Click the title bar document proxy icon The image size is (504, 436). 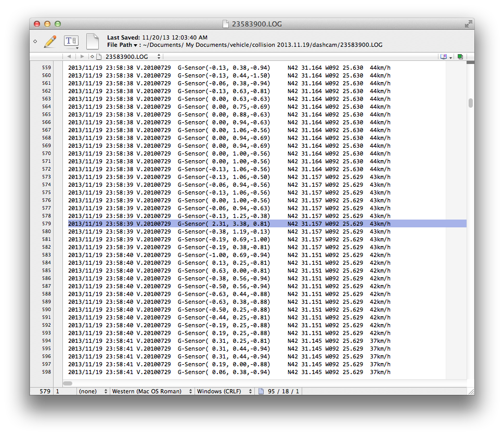(226, 24)
